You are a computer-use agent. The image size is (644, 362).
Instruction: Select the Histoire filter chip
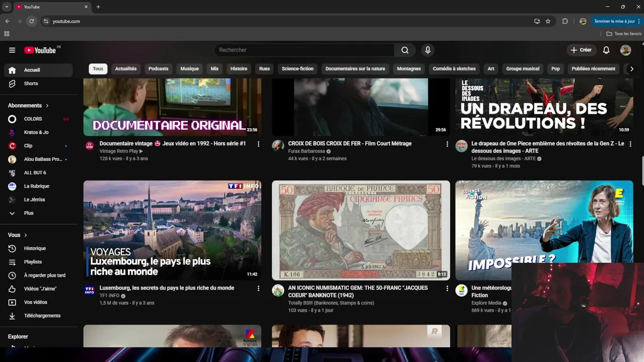click(x=239, y=69)
